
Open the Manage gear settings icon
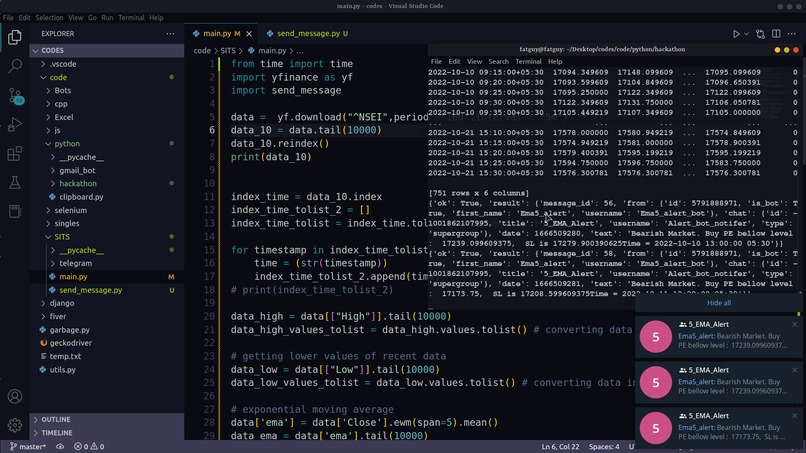15,425
